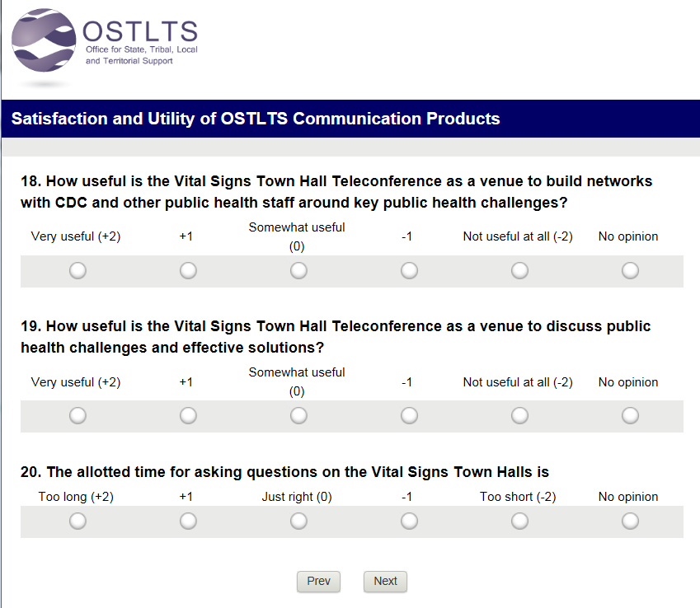Select 'Somewhat useful (0)' for question 18
700x608 pixels.
[298, 270]
